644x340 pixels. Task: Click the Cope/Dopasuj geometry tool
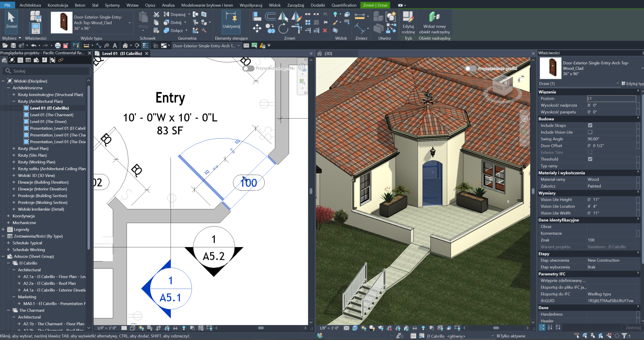tap(175, 14)
